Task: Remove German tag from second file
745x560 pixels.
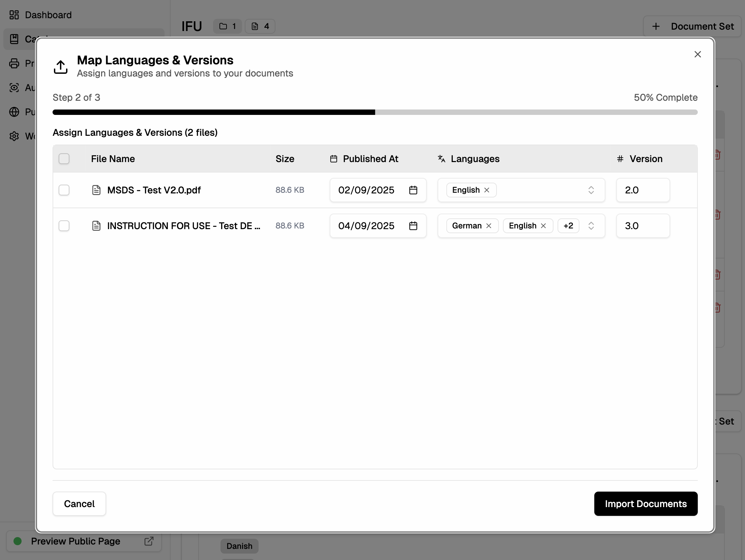Action: 489,226
